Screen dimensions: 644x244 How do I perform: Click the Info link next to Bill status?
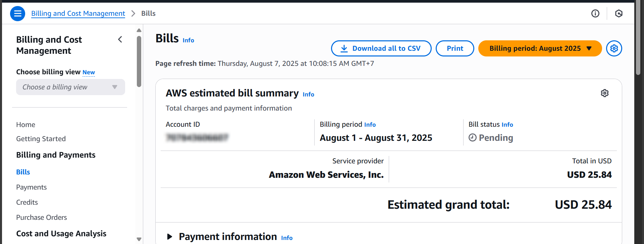[507, 124]
